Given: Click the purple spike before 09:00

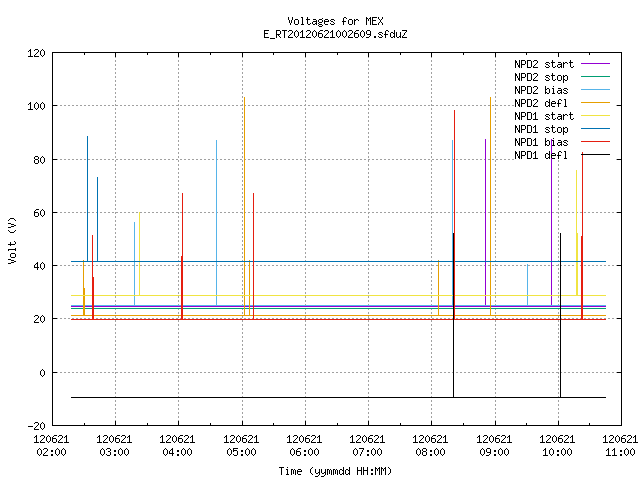Looking at the screenshot, I should (485, 222).
